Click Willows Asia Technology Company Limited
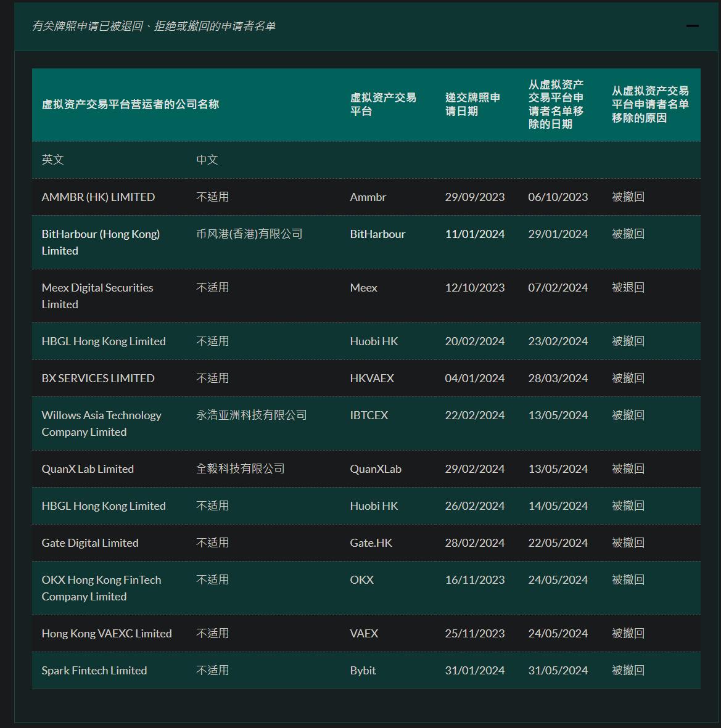The width and height of the screenshot is (721, 728). coord(101,423)
